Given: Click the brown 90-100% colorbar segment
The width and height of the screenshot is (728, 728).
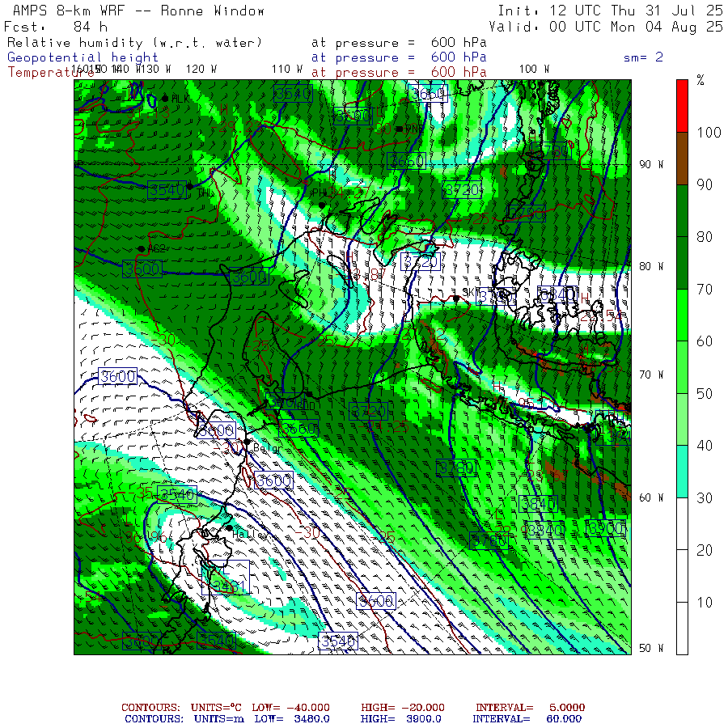Looking at the screenshot, I should pyautogui.click(x=682, y=159).
